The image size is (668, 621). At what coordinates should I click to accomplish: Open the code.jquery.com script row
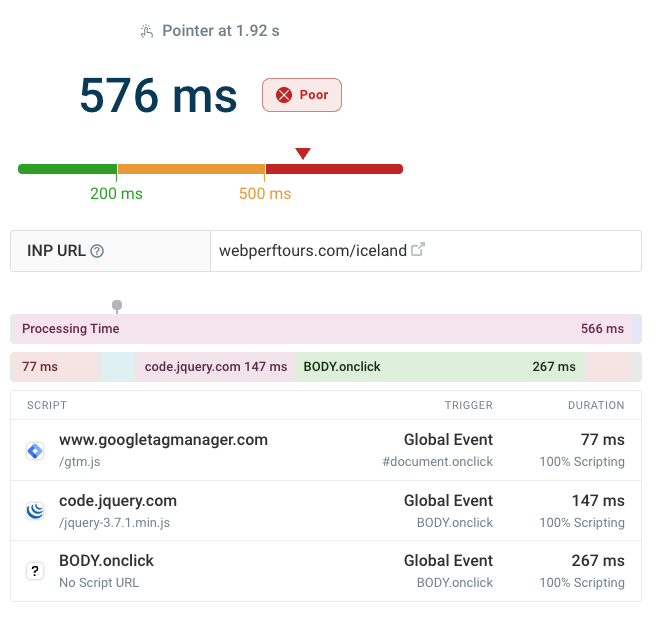pyautogui.click(x=118, y=501)
